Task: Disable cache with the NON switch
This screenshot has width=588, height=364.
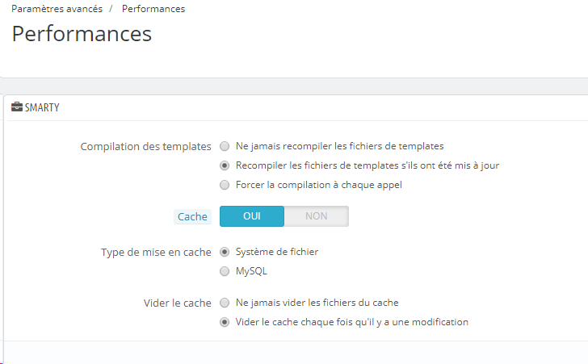Action: (x=317, y=216)
